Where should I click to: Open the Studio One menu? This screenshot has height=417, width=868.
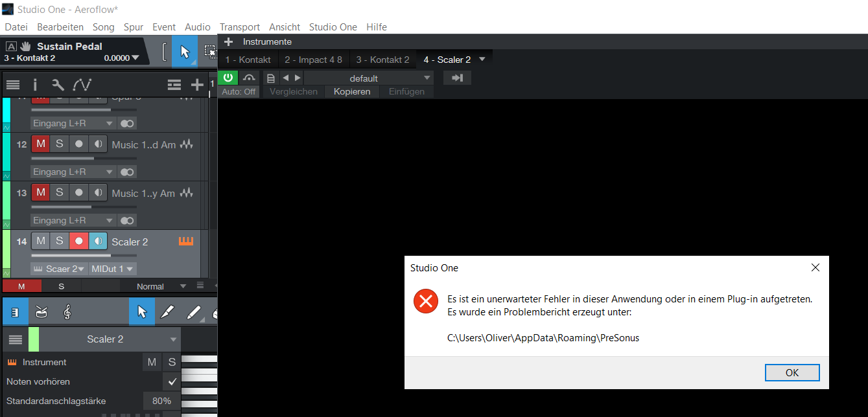(x=333, y=27)
